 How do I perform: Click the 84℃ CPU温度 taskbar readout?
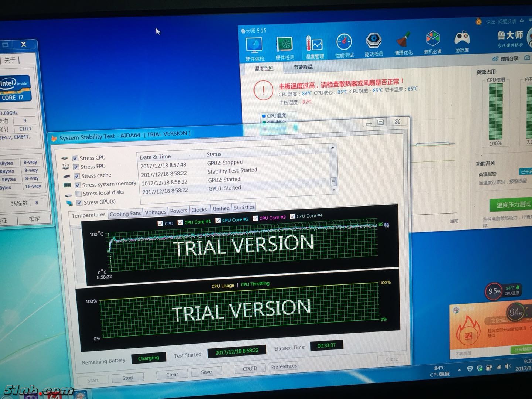(440, 371)
